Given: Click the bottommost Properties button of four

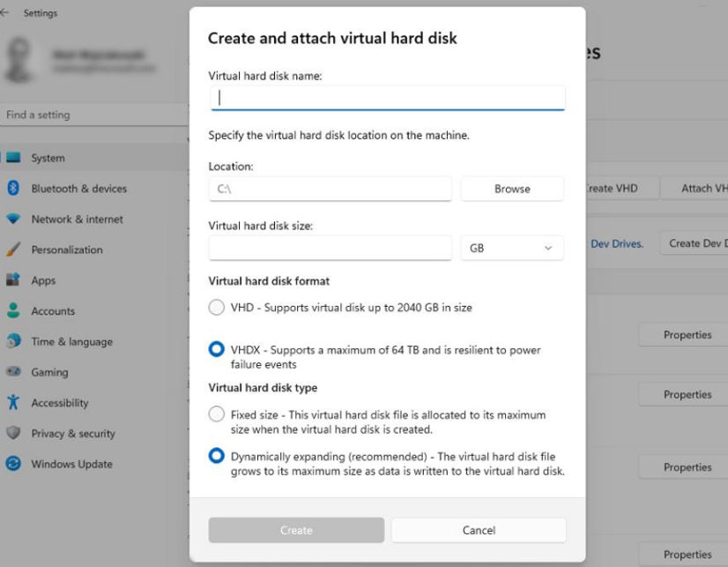Looking at the screenshot, I should [683, 555].
